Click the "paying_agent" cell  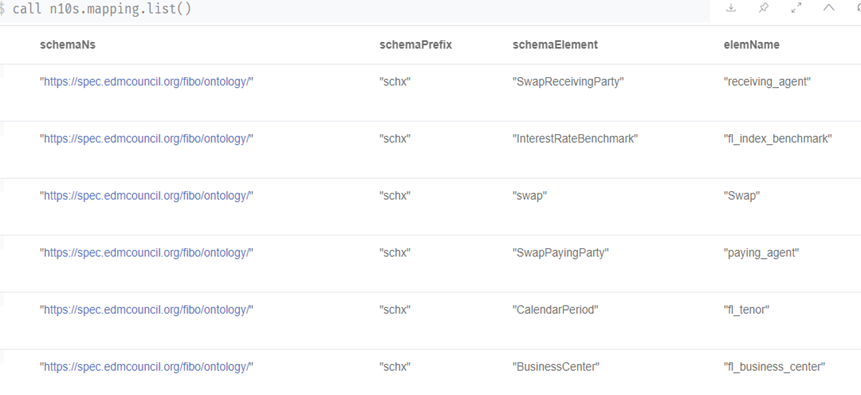[x=762, y=253]
